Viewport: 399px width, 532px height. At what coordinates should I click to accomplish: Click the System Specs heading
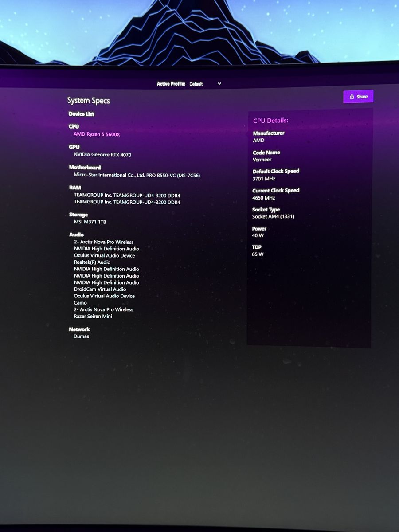pos(89,101)
